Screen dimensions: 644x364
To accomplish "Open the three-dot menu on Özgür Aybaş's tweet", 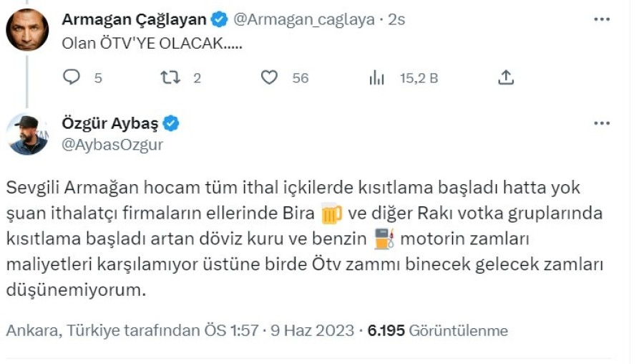I will pyautogui.click(x=602, y=123).
